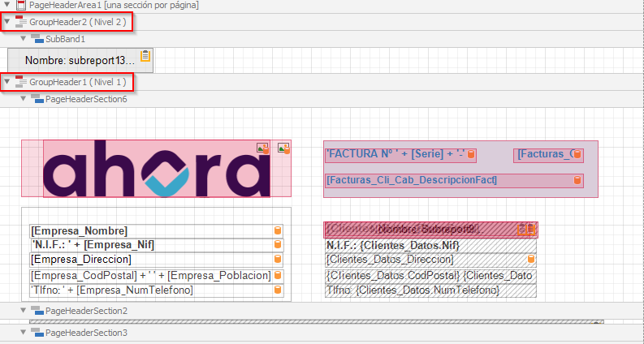Click the SubBand1 band icon
The height and width of the screenshot is (344, 644).
37,39
